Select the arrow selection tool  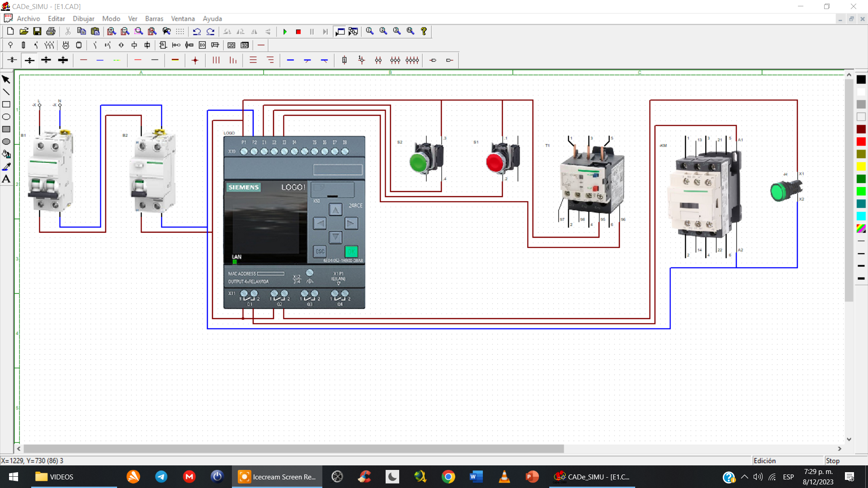pos(6,80)
